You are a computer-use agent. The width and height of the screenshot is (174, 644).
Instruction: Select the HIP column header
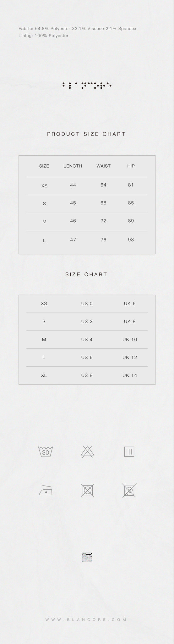click(131, 166)
